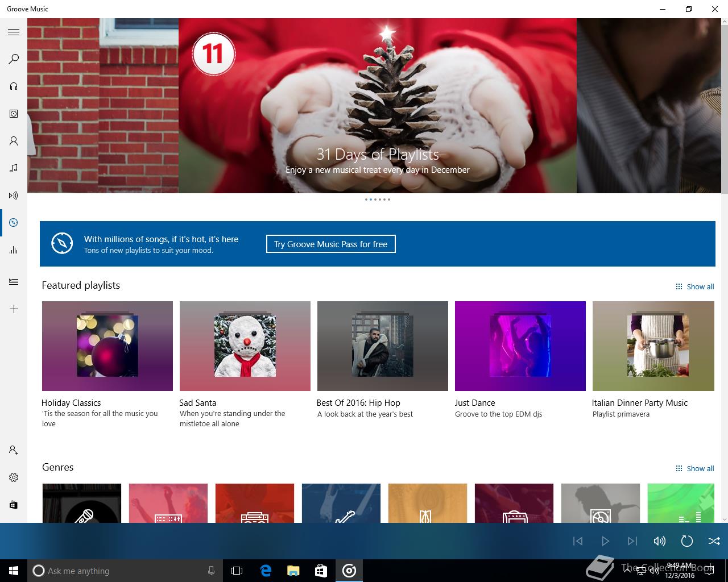Image resolution: width=728 pixels, height=582 pixels.
Task: Select the headphones icon in the sidebar
Action: (14, 86)
